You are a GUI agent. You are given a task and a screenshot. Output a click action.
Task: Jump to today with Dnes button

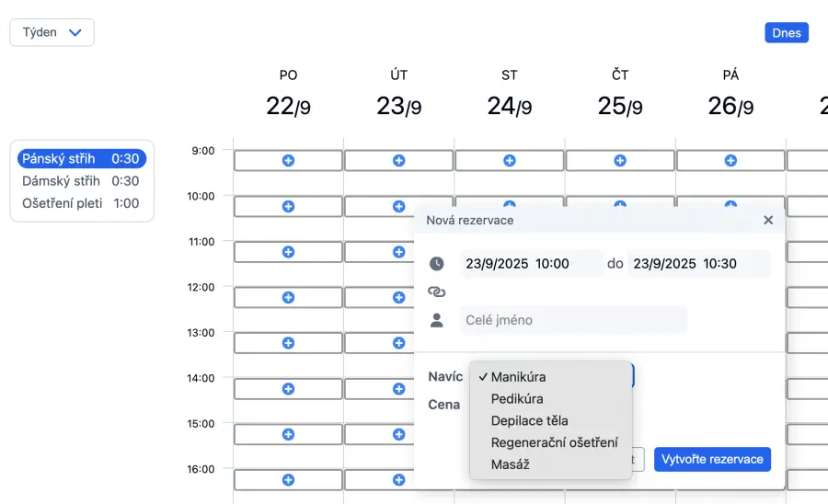pyautogui.click(x=787, y=33)
